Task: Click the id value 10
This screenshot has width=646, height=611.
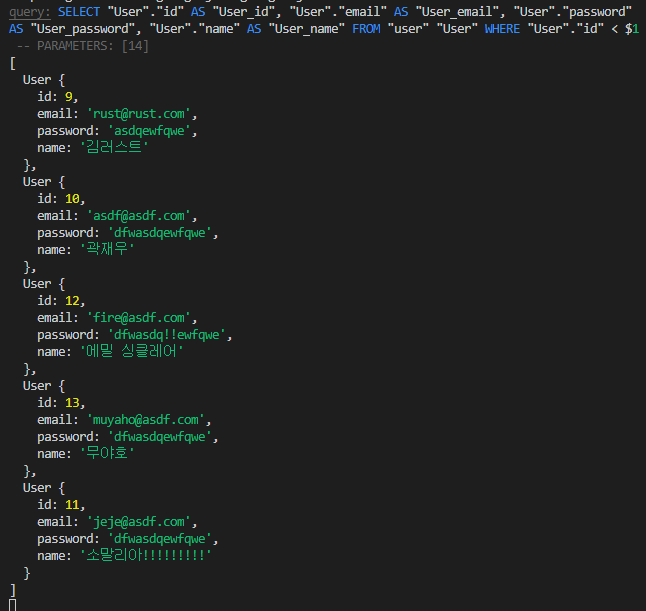Action: 74,199
